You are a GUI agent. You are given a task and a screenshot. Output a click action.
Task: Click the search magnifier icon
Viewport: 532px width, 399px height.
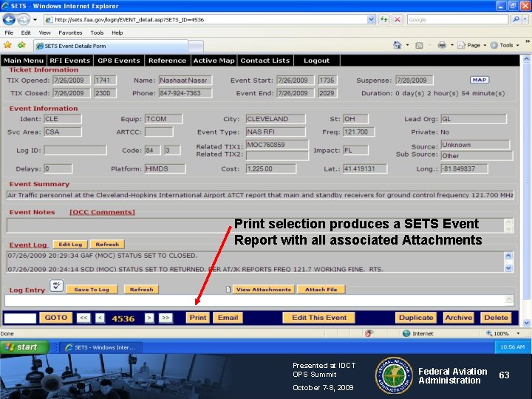pyautogui.click(x=516, y=19)
